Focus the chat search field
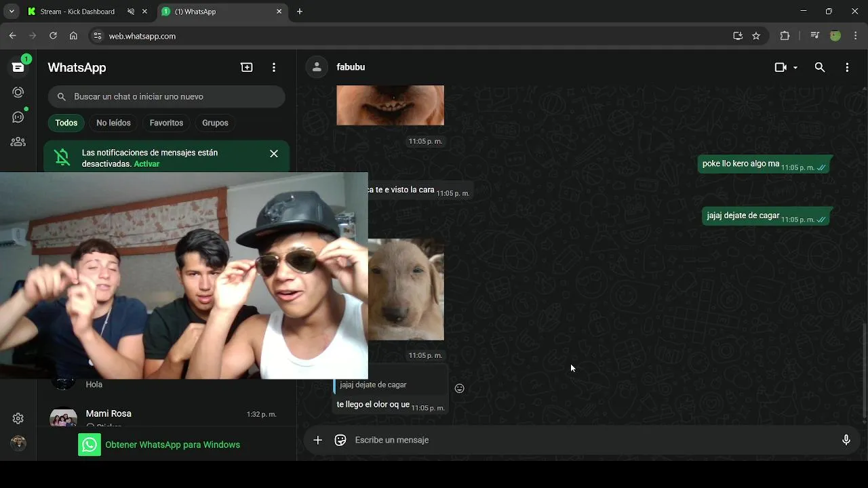This screenshot has width=868, height=488. click(x=167, y=97)
